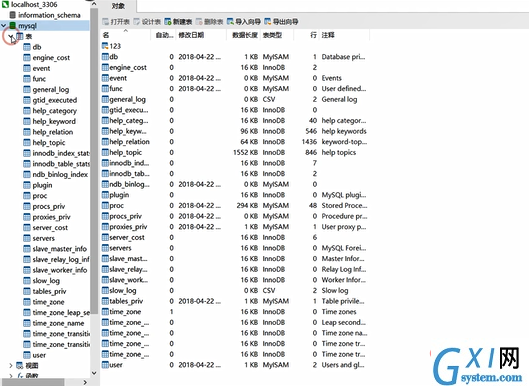Click the tree scrollbar down arrow

[94, 373]
